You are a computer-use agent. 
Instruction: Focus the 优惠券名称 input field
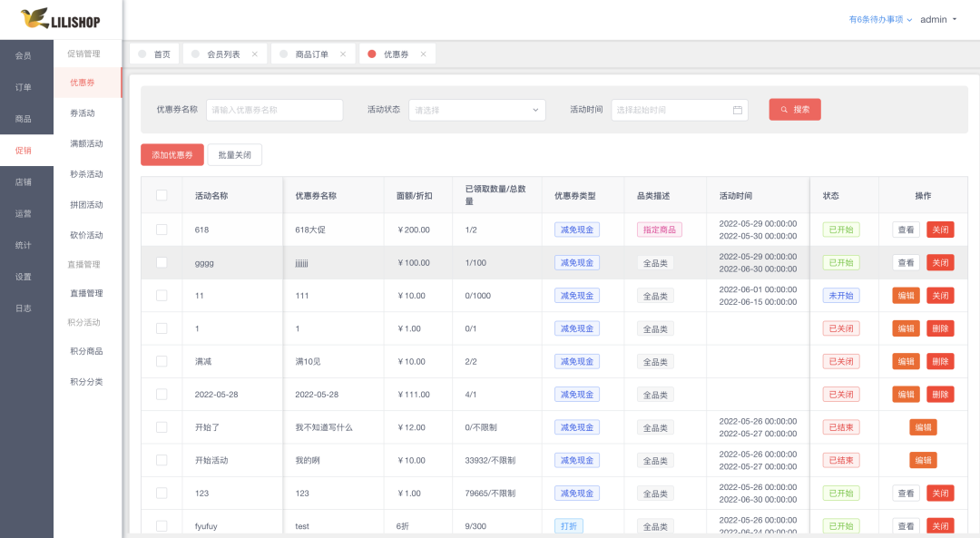point(274,110)
